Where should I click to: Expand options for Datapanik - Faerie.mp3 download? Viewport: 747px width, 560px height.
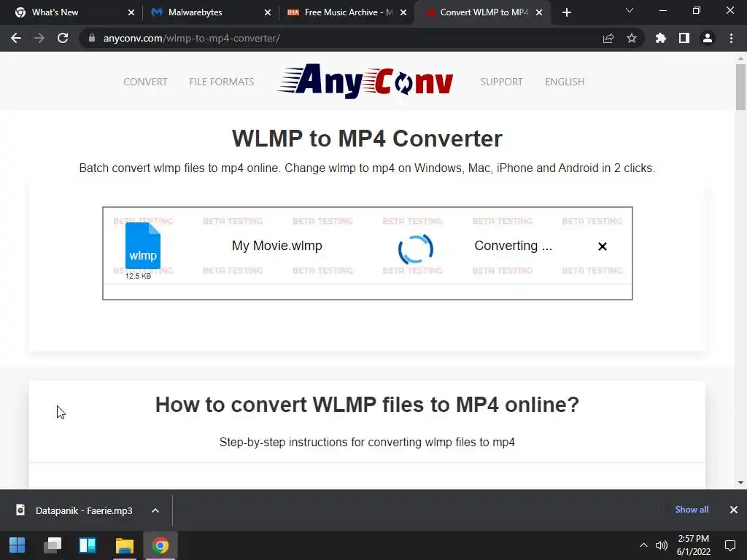click(x=155, y=510)
